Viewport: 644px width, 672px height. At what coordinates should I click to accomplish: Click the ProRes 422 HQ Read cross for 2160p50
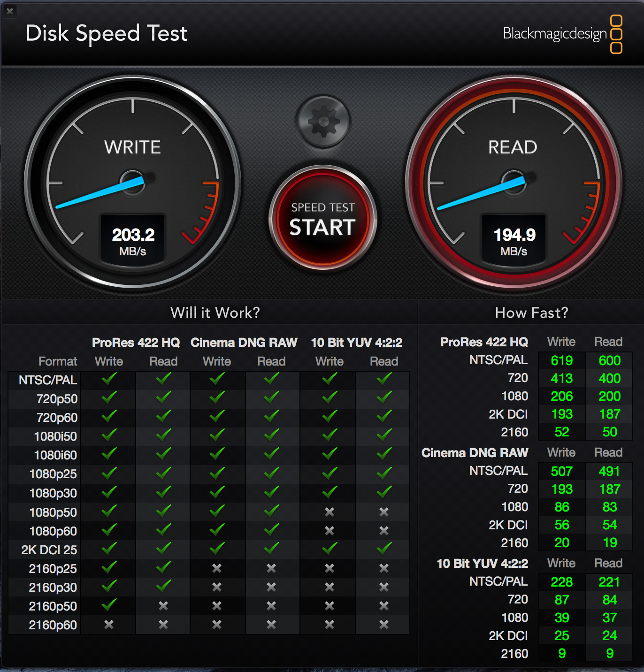point(163,606)
